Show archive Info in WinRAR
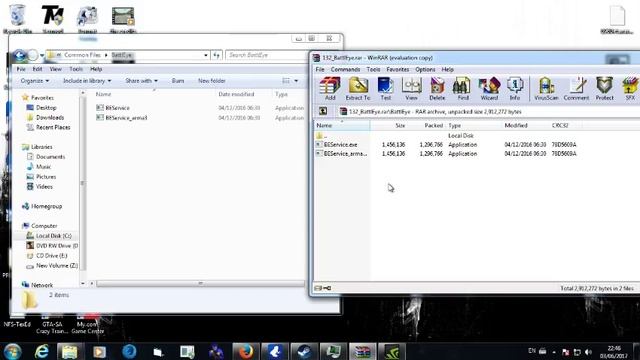This screenshot has width=640, height=360. [515, 89]
